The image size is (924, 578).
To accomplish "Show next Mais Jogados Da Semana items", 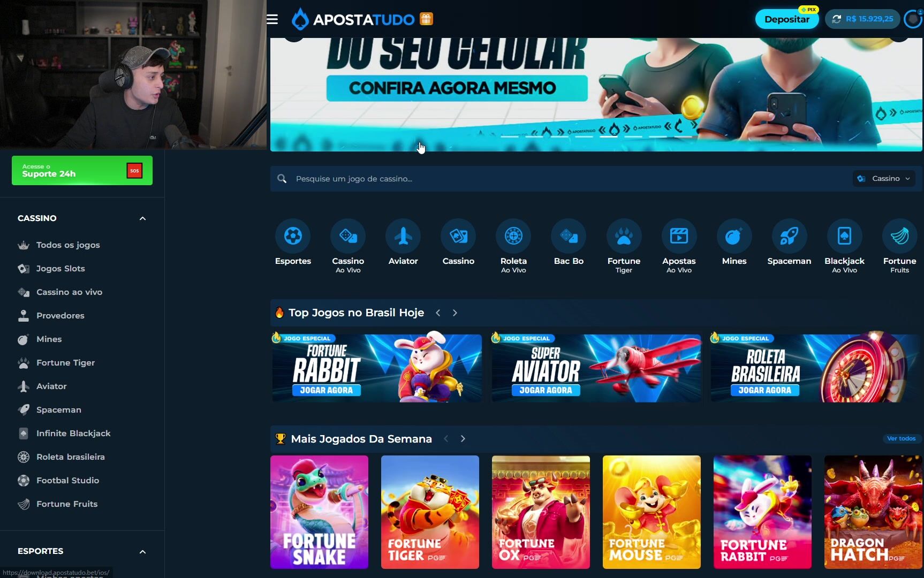I will (x=463, y=439).
